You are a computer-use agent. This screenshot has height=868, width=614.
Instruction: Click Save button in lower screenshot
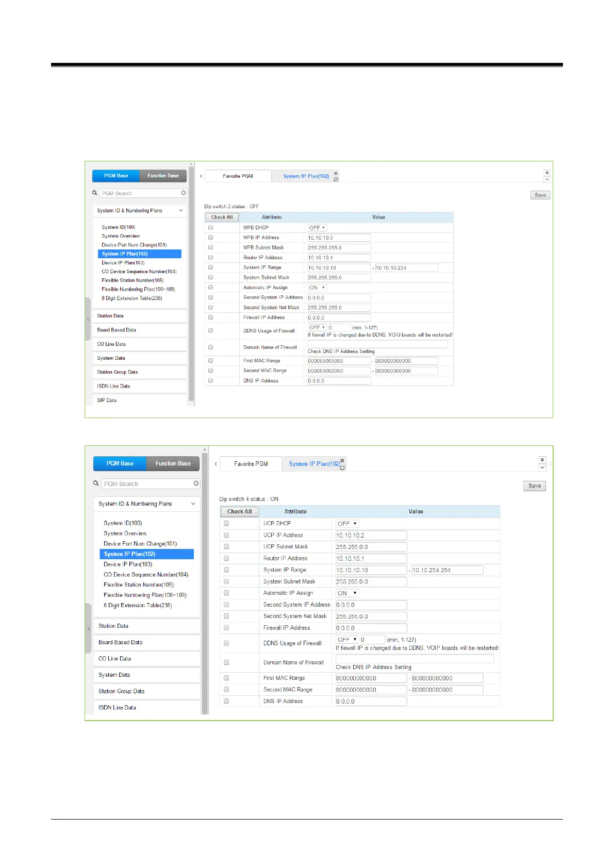pyautogui.click(x=535, y=486)
